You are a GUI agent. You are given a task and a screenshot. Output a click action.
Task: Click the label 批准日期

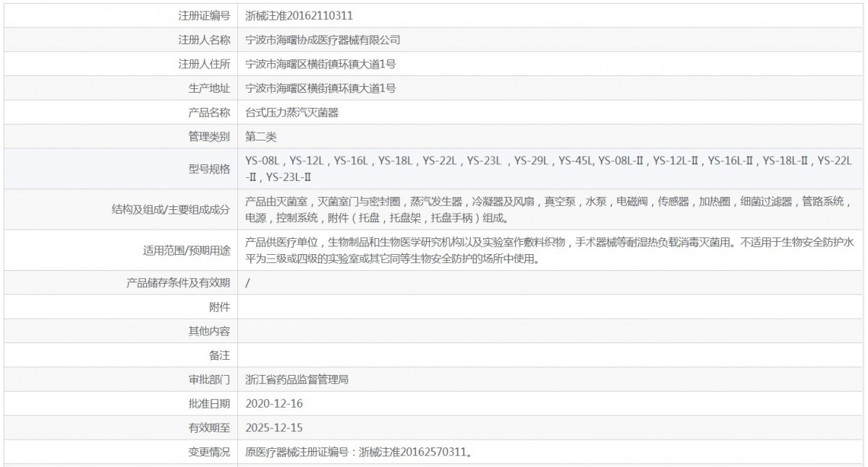click(x=209, y=403)
